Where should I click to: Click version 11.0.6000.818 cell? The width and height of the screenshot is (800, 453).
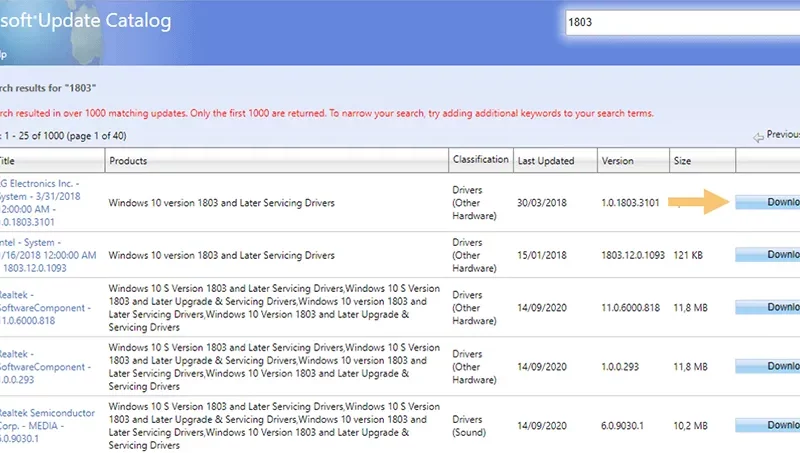coord(630,308)
